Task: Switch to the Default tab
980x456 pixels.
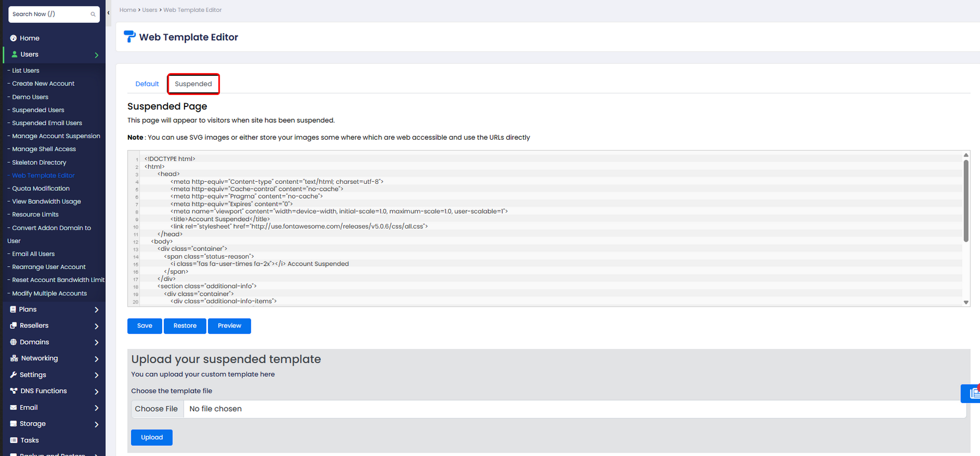Action: point(147,84)
